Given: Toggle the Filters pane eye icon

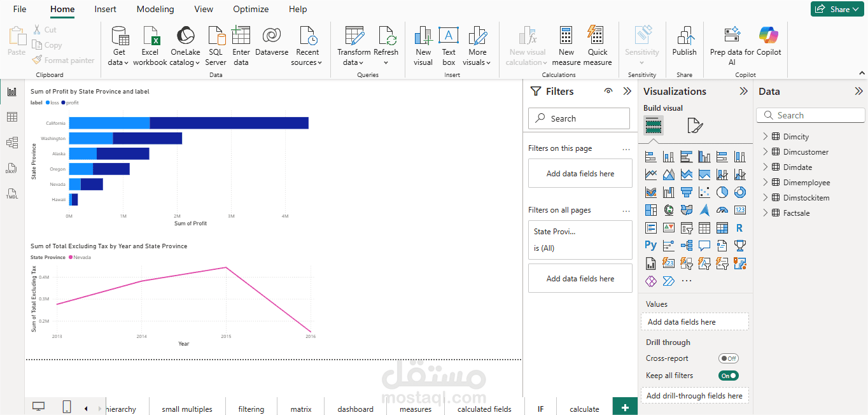Looking at the screenshot, I should pos(608,91).
